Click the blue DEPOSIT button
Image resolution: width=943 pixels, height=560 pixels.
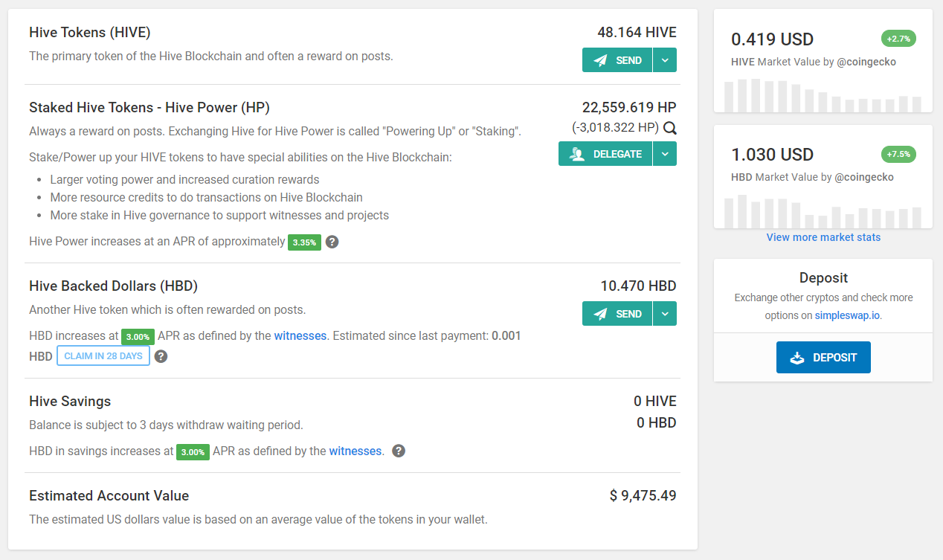pos(823,358)
